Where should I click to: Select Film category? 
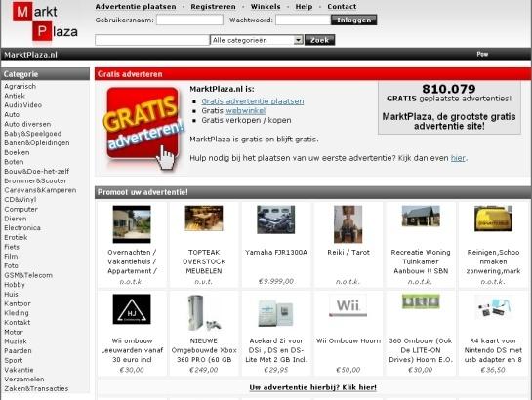point(11,257)
